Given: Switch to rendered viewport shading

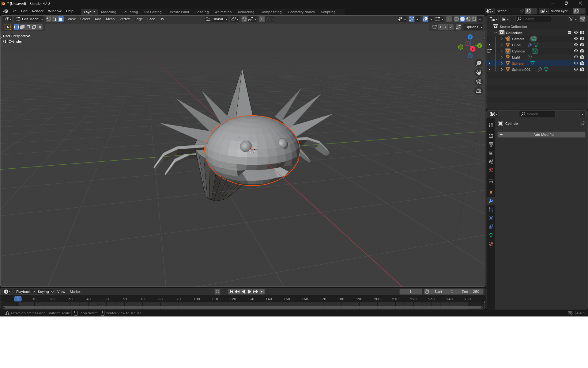Looking at the screenshot, I should tap(474, 19).
